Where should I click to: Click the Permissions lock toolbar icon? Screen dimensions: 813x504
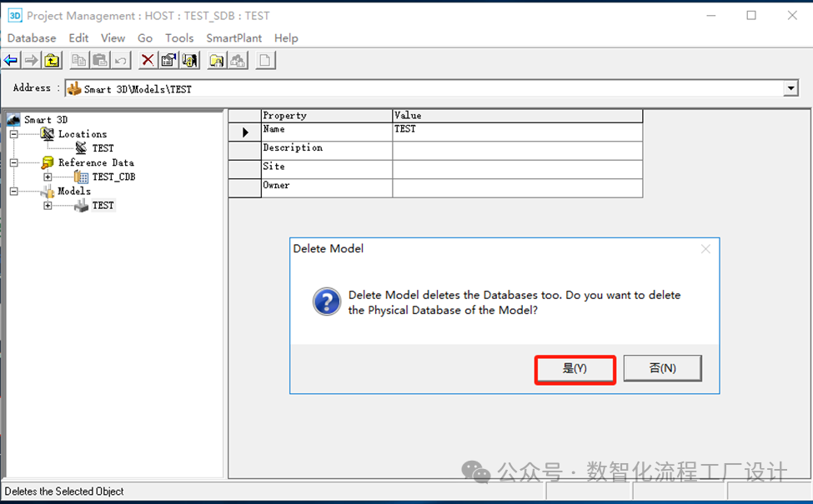click(x=190, y=61)
